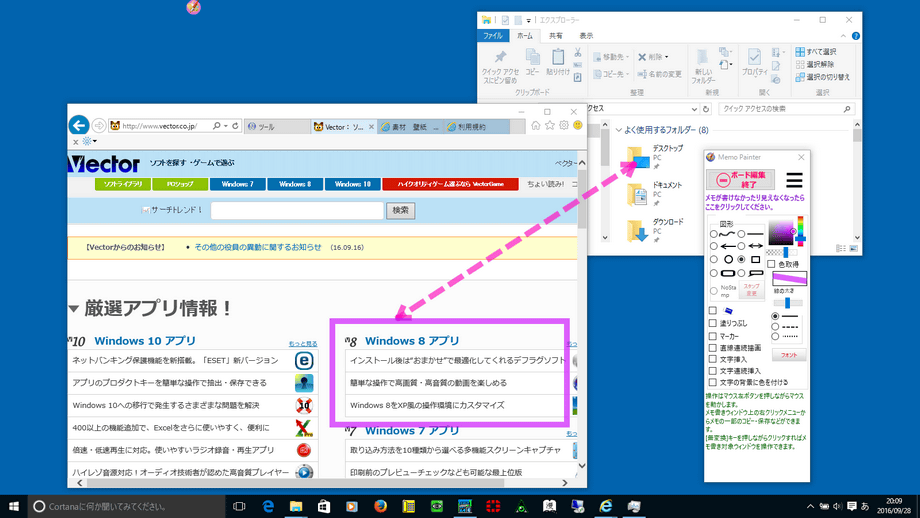This screenshot has width=920, height=518.
Task: Click the クイックアクセスの検索 search field
Action: pos(786,109)
